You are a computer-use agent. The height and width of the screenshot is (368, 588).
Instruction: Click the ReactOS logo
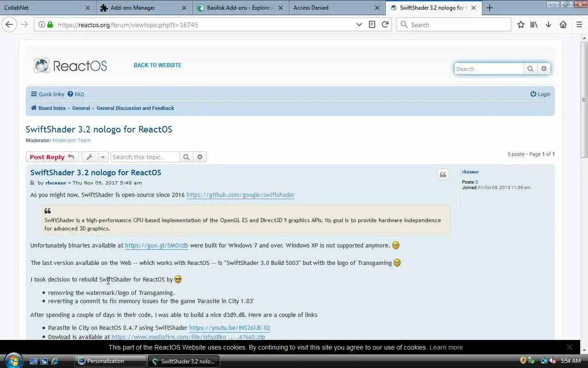(70, 66)
